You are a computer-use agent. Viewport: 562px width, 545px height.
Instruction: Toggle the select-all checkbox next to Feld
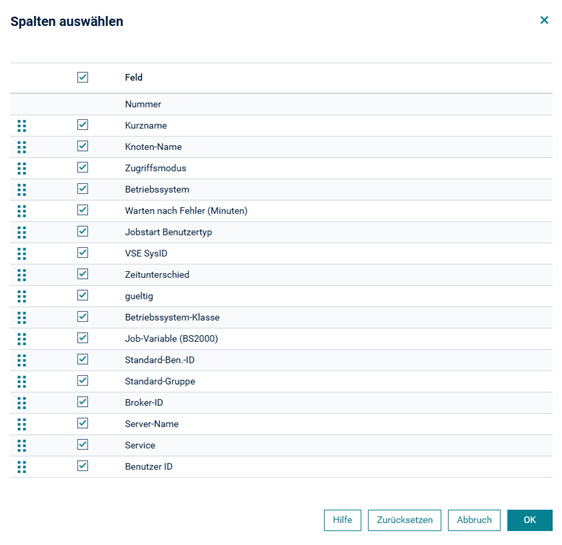[x=82, y=77]
